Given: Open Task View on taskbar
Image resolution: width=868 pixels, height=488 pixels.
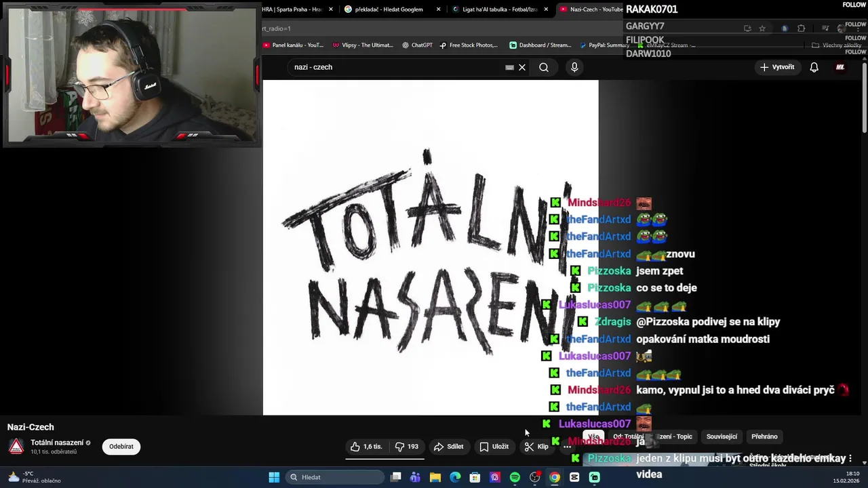Looking at the screenshot, I should pos(396,477).
